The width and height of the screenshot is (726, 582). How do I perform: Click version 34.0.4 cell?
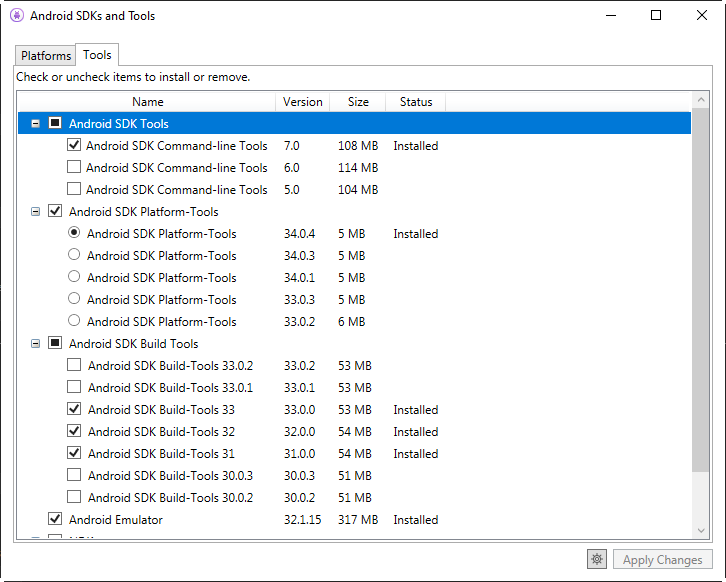(x=299, y=234)
